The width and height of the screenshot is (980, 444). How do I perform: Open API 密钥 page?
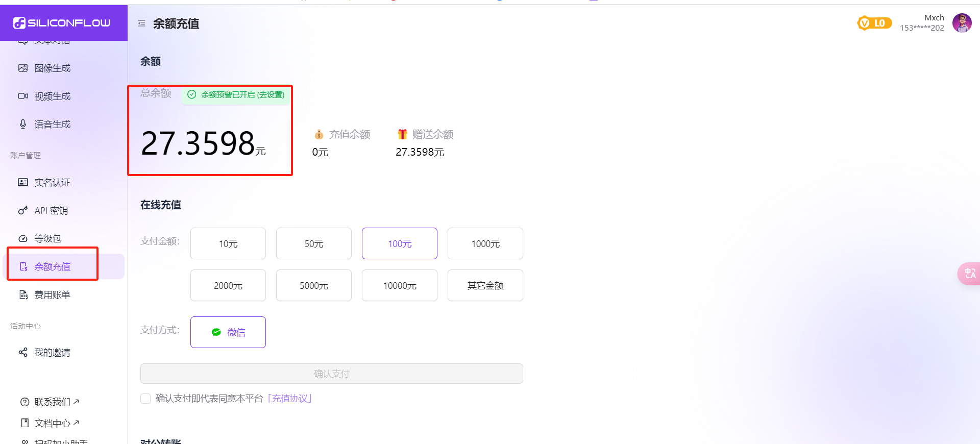tap(51, 211)
